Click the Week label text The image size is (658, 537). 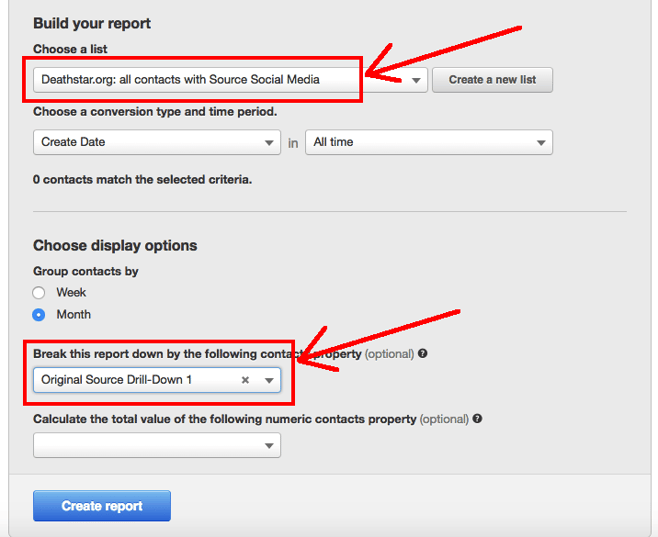tap(71, 293)
